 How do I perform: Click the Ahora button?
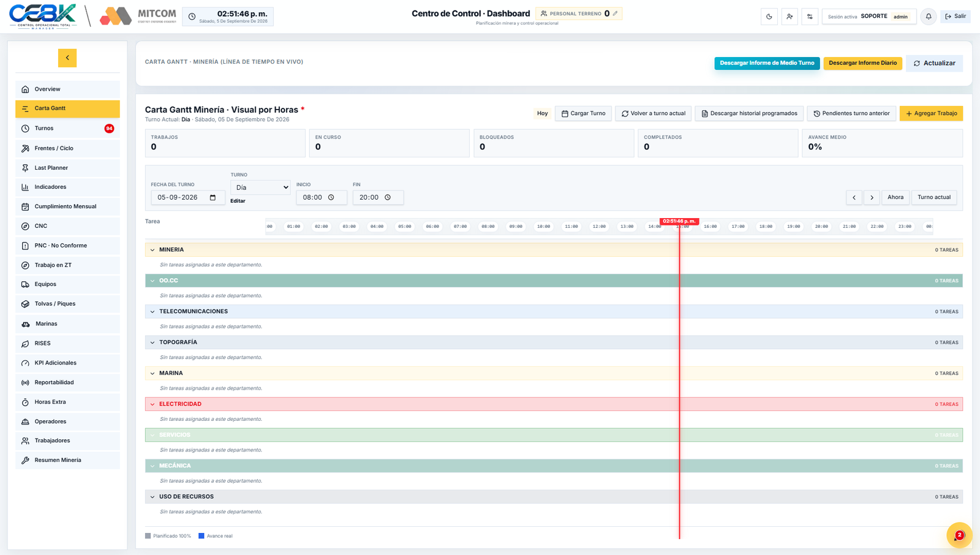[x=895, y=197]
